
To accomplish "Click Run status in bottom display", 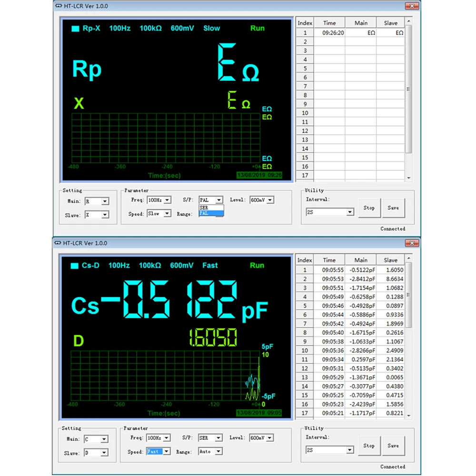I will point(257,265).
